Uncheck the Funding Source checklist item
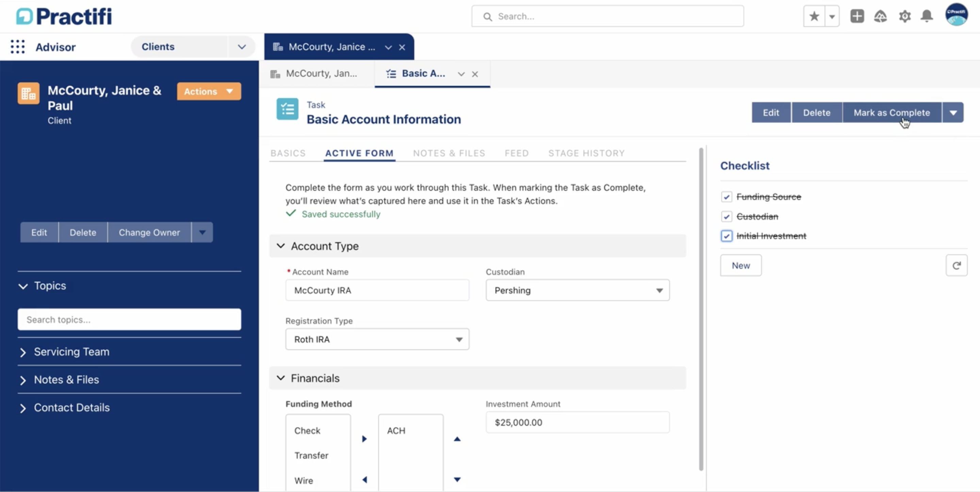 pos(726,197)
